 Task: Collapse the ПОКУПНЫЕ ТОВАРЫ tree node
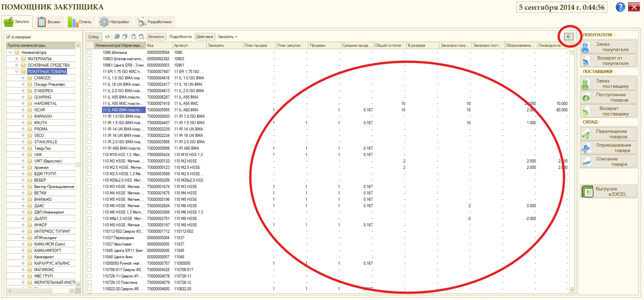click(x=16, y=71)
